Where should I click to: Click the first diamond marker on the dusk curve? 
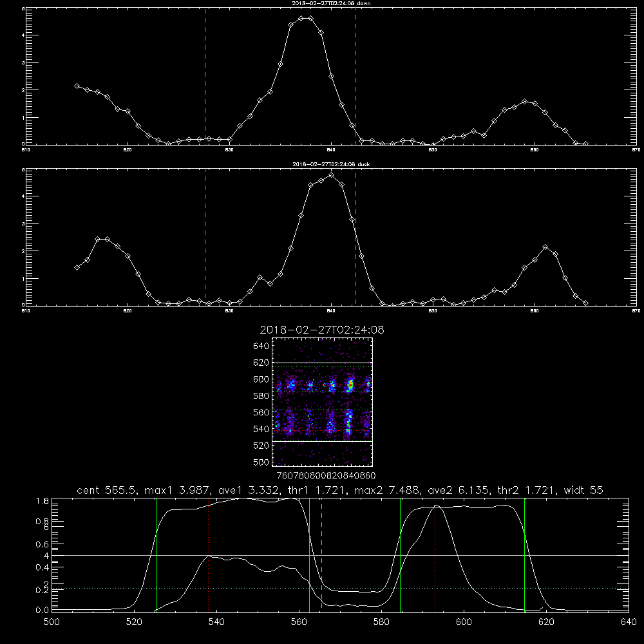pyautogui.click(x=77, y=267)
